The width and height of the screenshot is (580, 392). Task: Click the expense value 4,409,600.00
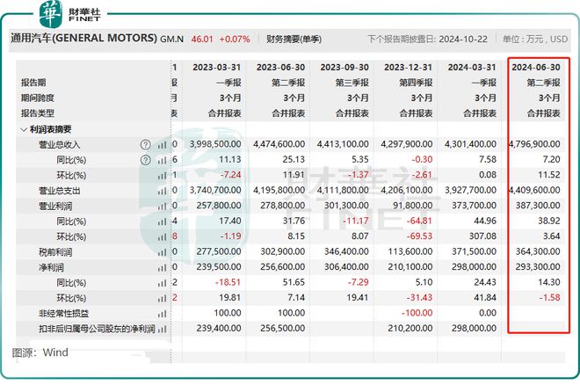click(535, 190)
